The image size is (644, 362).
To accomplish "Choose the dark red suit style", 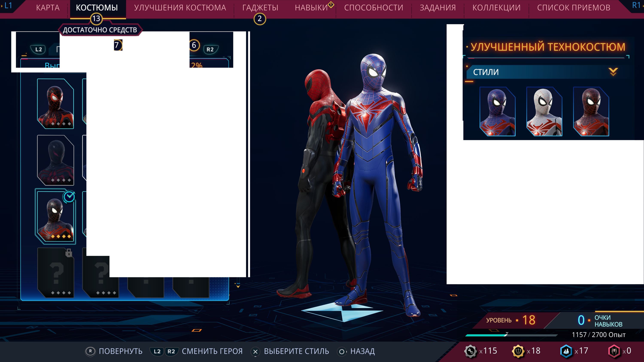I will pyautogui.click(x=591, y=112).
